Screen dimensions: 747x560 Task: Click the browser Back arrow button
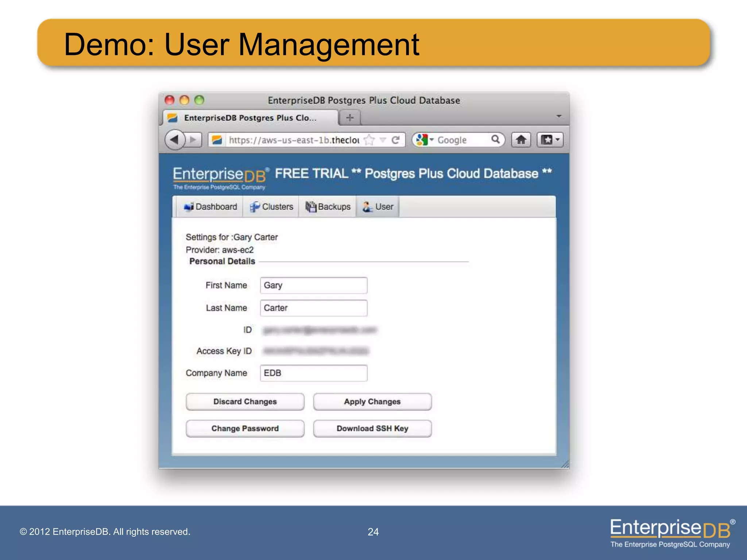click(x=175, y=140)
